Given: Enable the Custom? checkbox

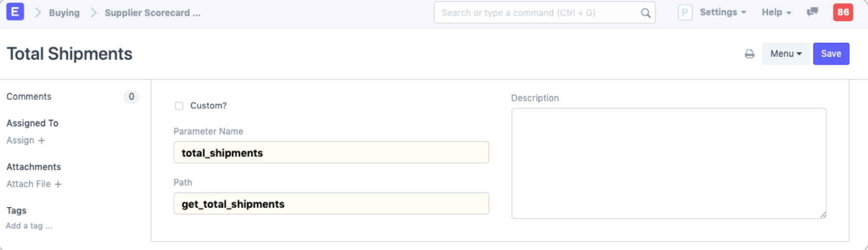Looking at the screenshot, I should pyautogui.click(x=179, y=106).
